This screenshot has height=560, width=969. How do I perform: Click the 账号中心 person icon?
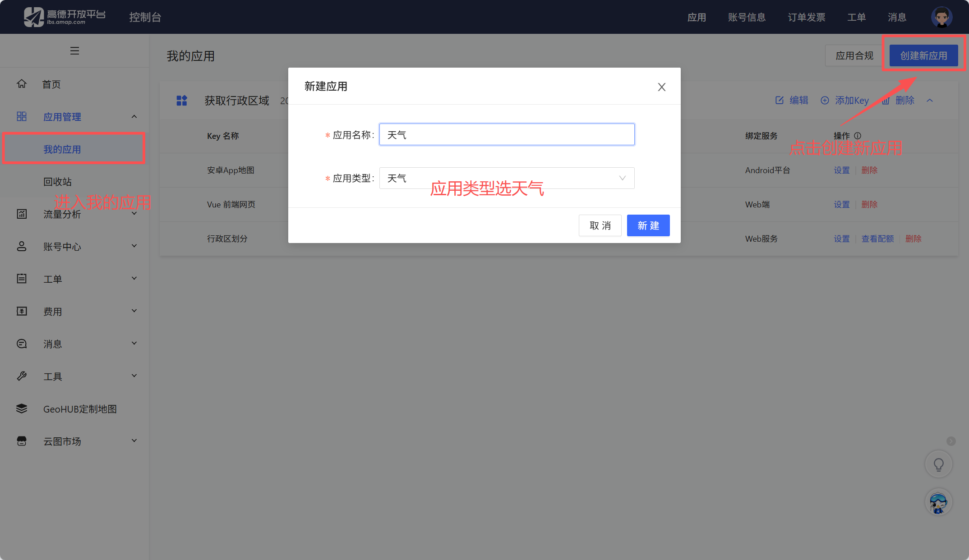[22, 246]
